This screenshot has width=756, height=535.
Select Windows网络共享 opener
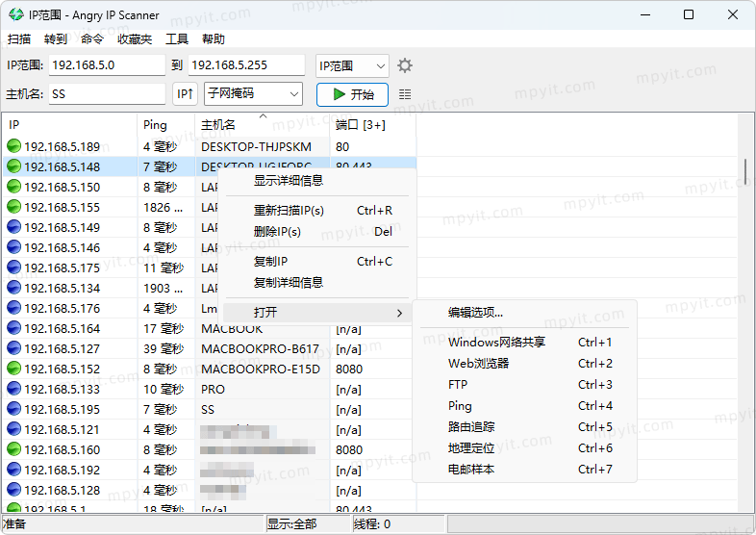pos(524,342)
